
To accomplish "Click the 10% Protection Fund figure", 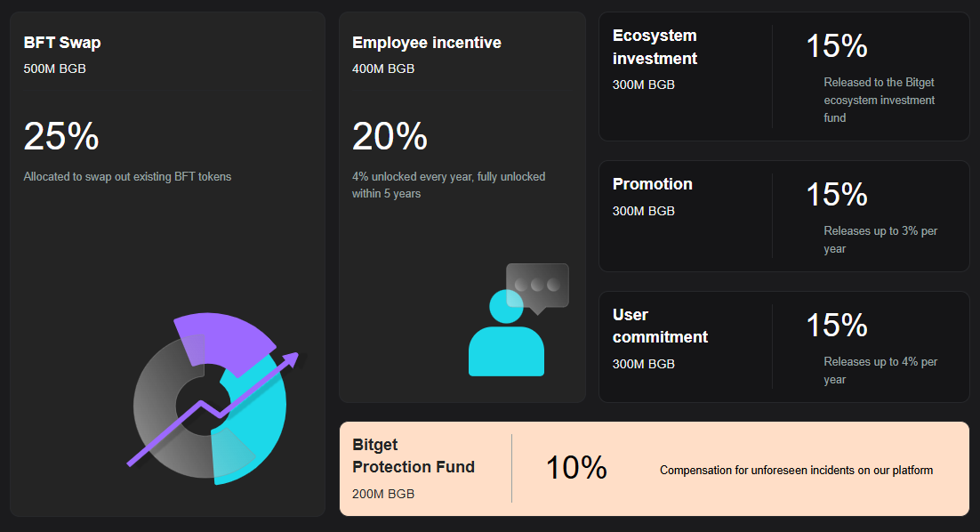I will (576, 467).
